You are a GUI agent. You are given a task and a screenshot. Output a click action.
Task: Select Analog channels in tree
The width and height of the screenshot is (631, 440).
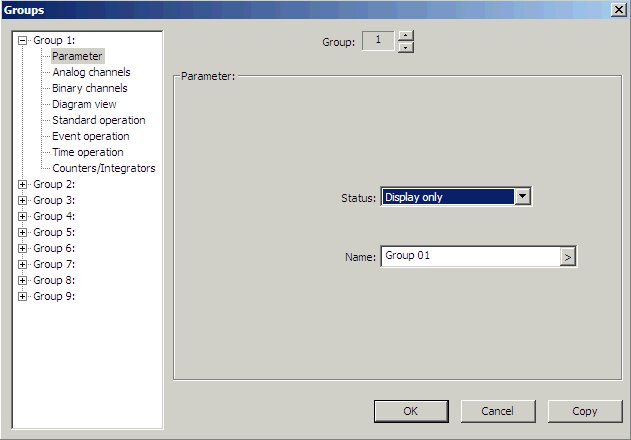click(x=91, y=73)
